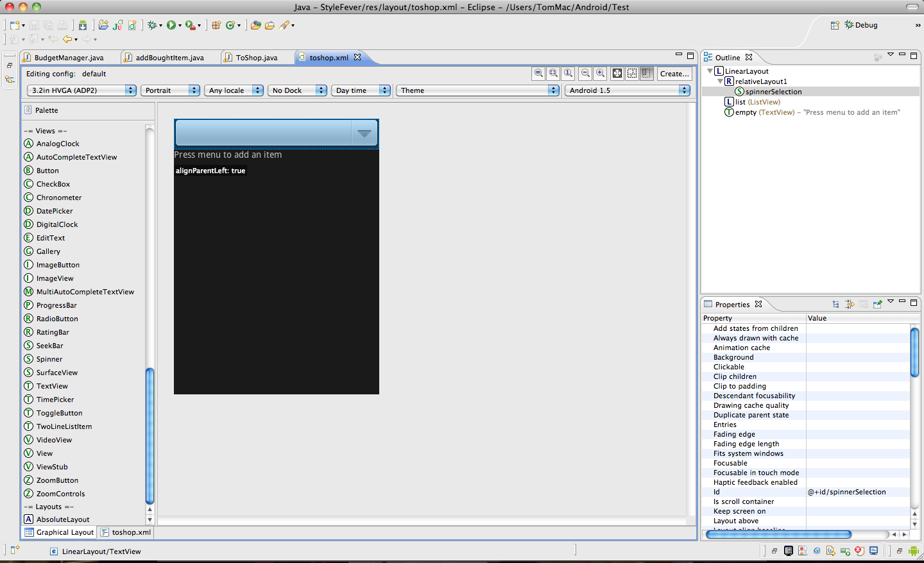Screen dimensions: 924x563
Task: Launch Debug with the bug icon
Action: click(152, 25)
